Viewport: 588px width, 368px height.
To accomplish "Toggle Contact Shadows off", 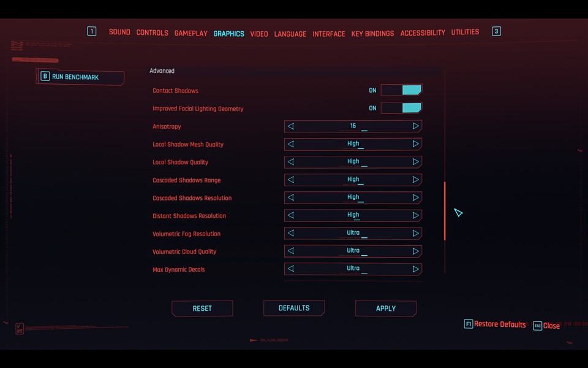I will point(401,90).
